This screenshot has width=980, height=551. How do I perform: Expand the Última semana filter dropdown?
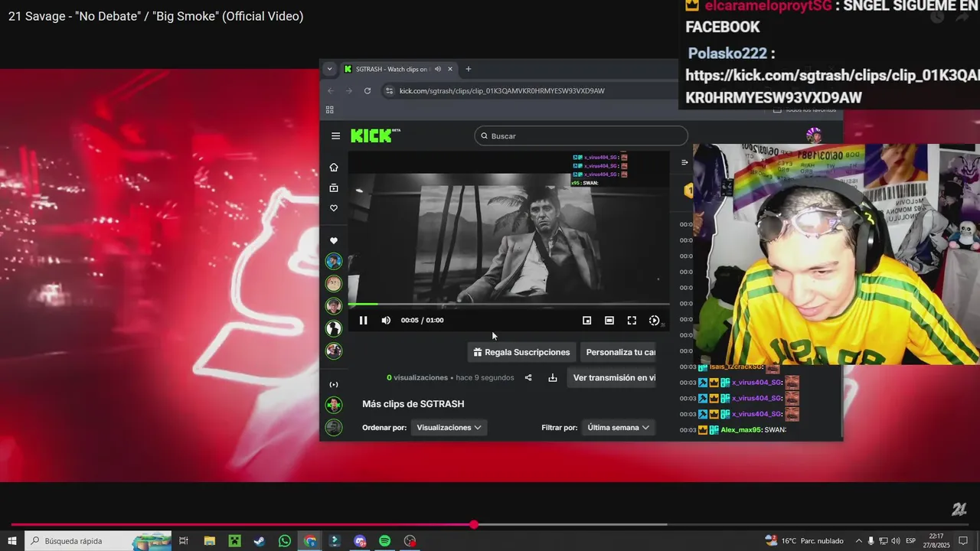619,428
